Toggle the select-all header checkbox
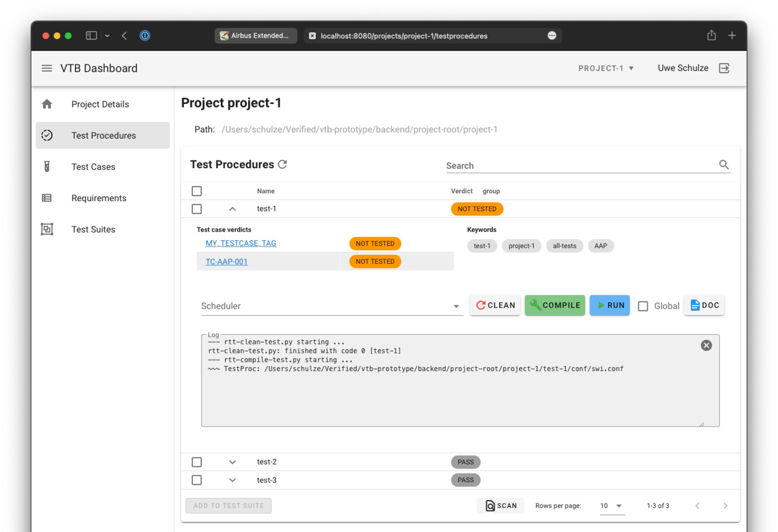Viewport: 778px width, 532px height. tap(196, 191)
